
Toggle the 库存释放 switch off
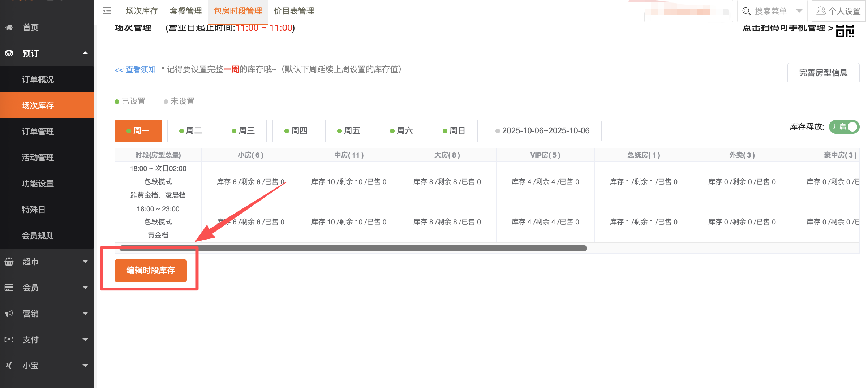click(844, 127)
